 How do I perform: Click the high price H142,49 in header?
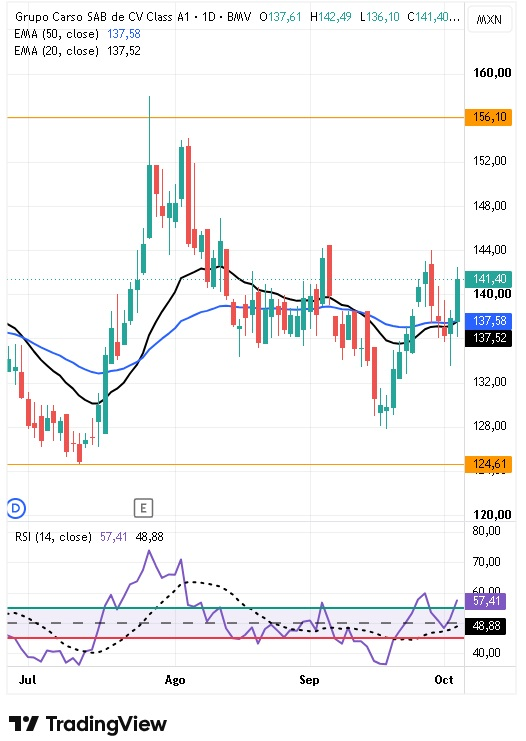click(331, 17)
